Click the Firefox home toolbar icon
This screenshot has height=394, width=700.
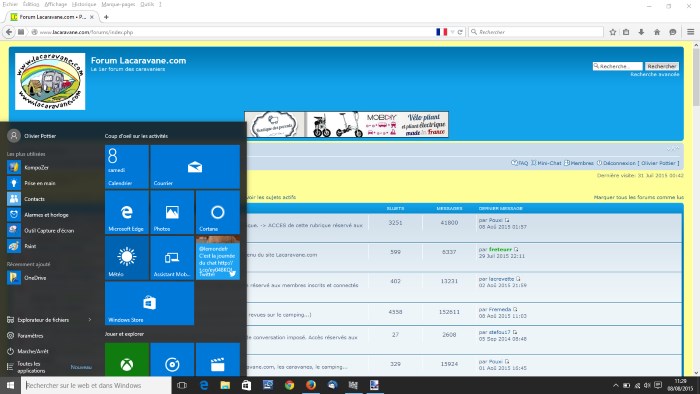pos(657,32)
